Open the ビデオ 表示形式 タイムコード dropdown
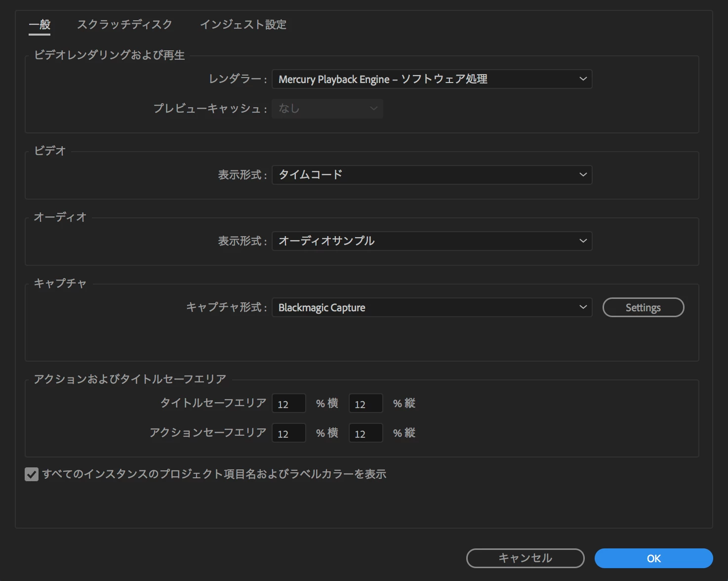The width and height of the screenshot is (728, 581). point(432,175)
